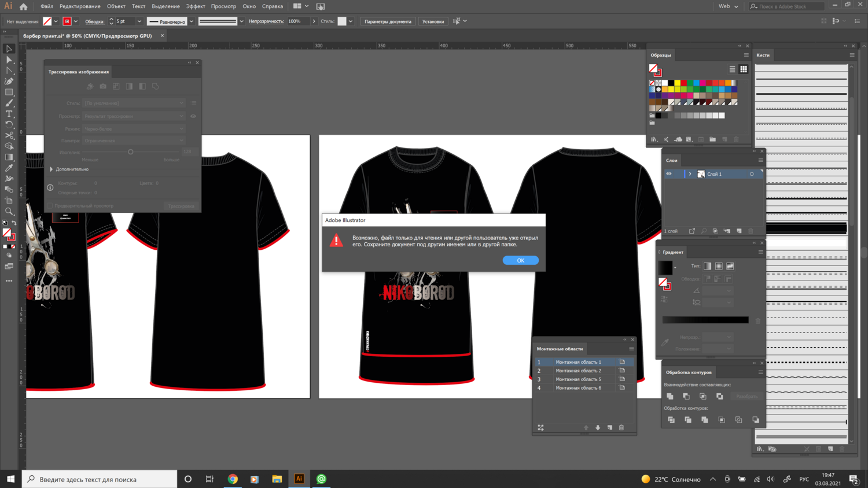The image size is (868, 488).
Task: Select the radial gradient type icon
Action: tap(719, 266)
